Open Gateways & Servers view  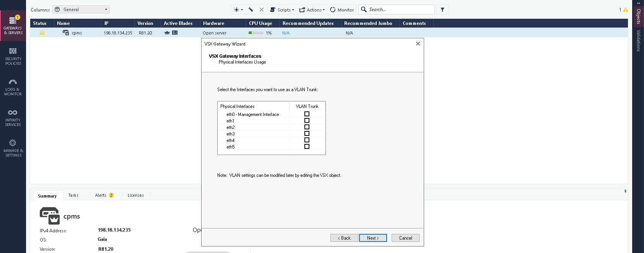coord(13,26)
